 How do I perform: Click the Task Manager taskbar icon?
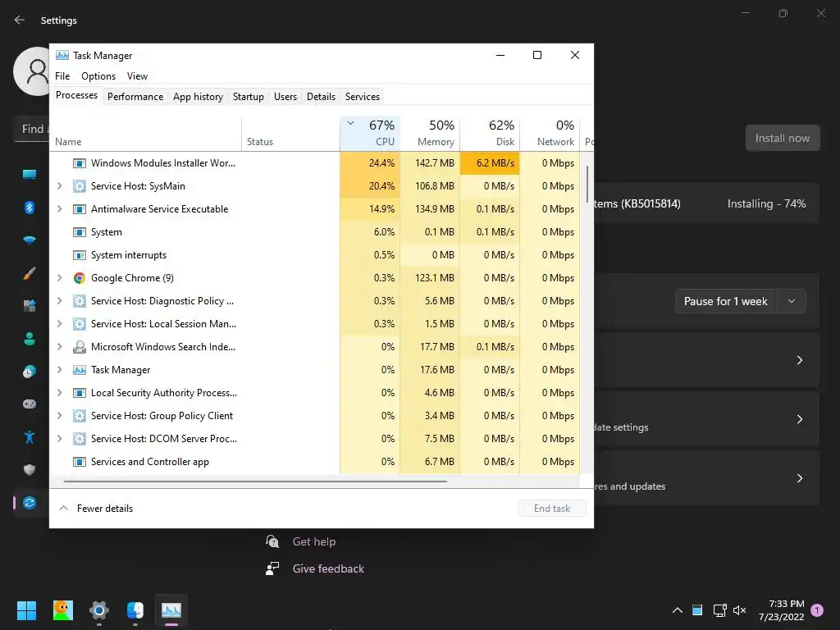[x=171, y=610]
